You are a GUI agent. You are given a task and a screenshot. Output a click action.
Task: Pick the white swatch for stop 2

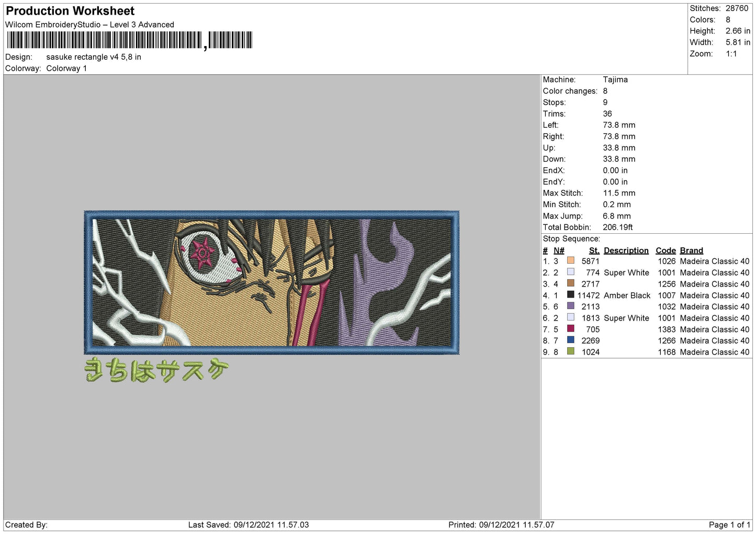pyautogui.click(x=571, y=272)
